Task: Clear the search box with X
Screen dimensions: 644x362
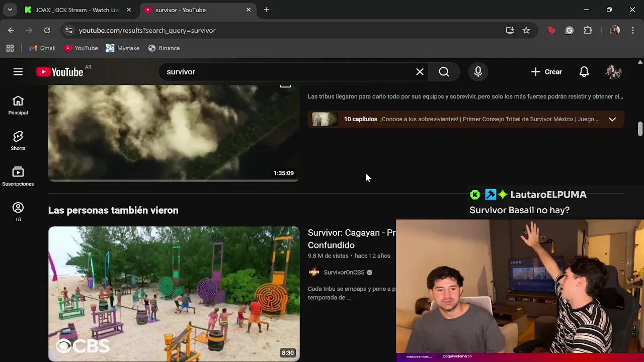Action: coord(420,72)
